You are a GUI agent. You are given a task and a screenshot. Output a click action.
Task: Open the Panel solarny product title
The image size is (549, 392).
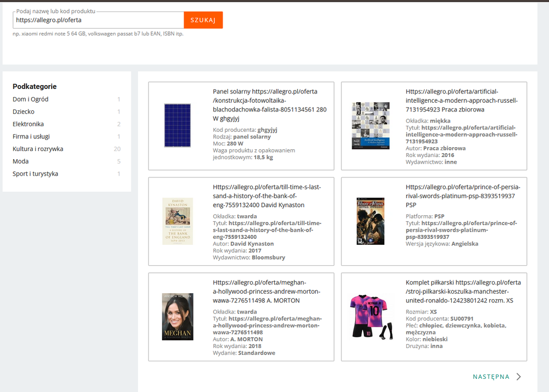click(x=270, y=105)
